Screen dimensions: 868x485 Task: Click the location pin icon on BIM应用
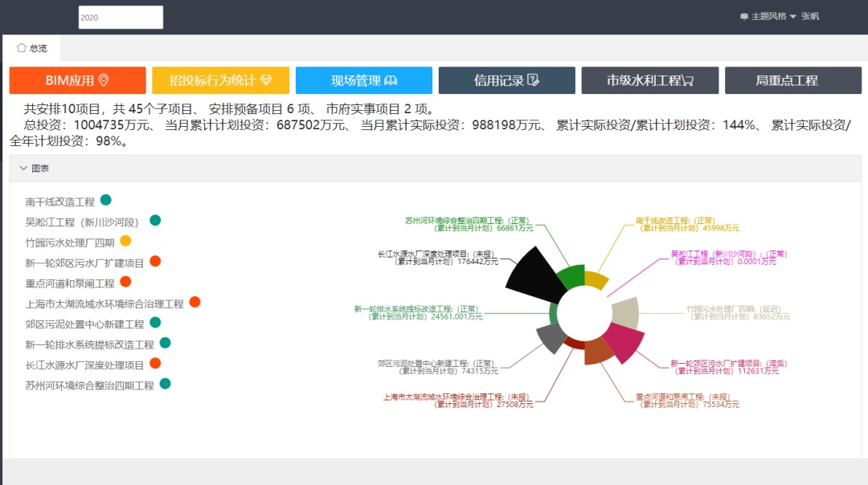[x=103, y=80]
